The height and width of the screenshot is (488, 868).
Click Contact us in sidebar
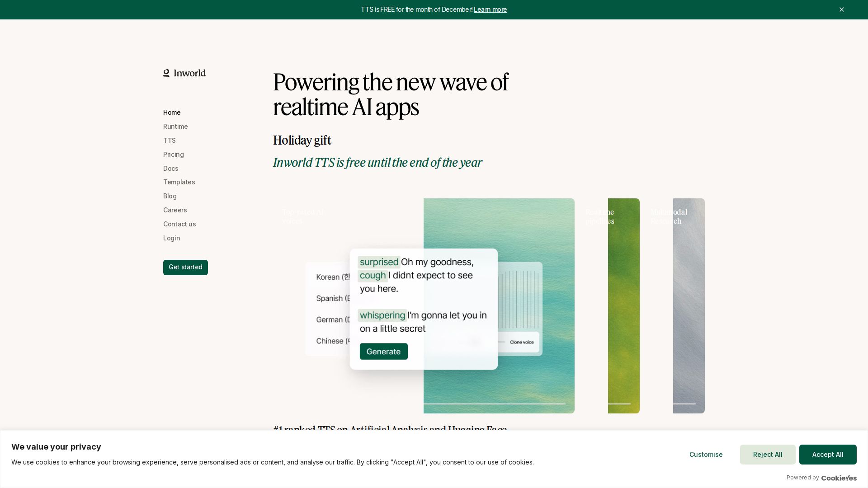pyautogui.click(x=179, y=224)
